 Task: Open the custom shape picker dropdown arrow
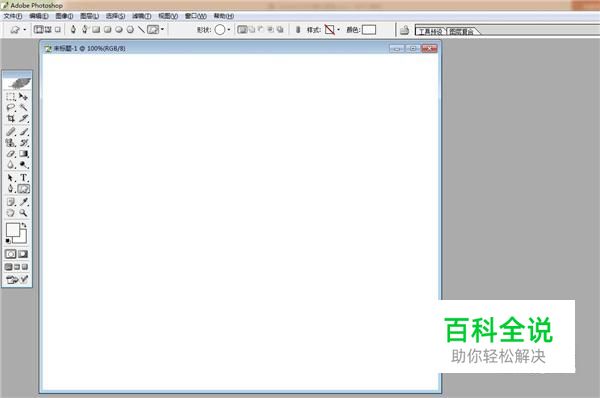(x=229, y=29)
